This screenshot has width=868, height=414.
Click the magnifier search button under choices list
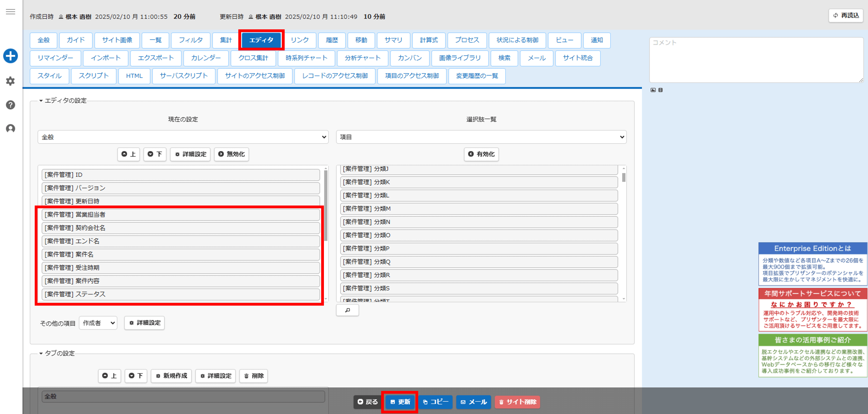(347, 310)
